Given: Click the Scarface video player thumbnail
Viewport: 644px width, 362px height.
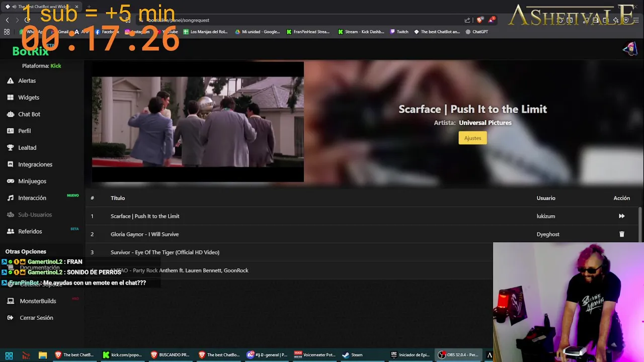Looking at the screenshot, I should coord(198,122).
